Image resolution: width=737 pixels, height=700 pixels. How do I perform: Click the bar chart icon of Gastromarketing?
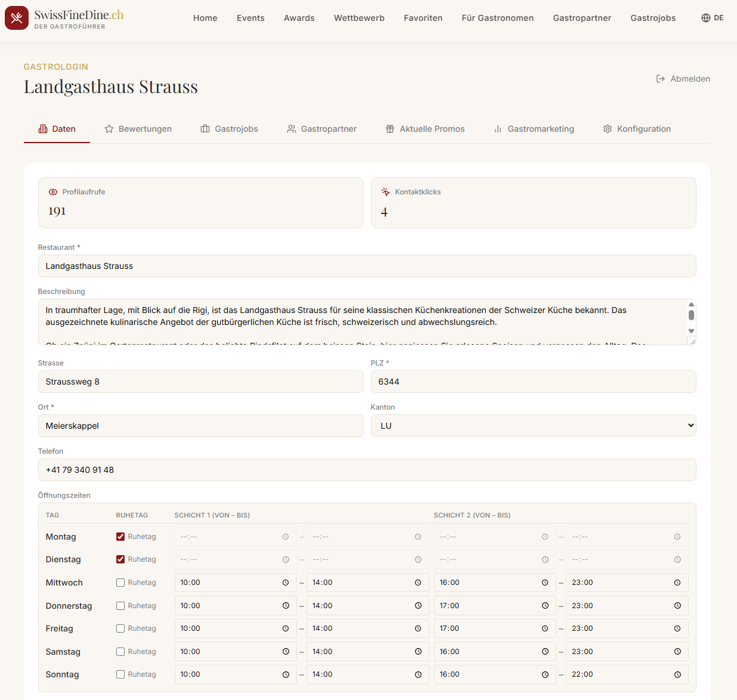coord(498,129)
